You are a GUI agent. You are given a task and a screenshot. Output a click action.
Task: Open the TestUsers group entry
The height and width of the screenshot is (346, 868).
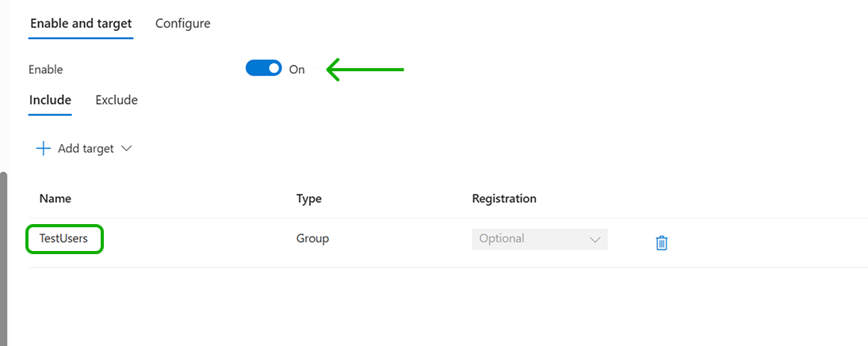click(x=63, y=238)
